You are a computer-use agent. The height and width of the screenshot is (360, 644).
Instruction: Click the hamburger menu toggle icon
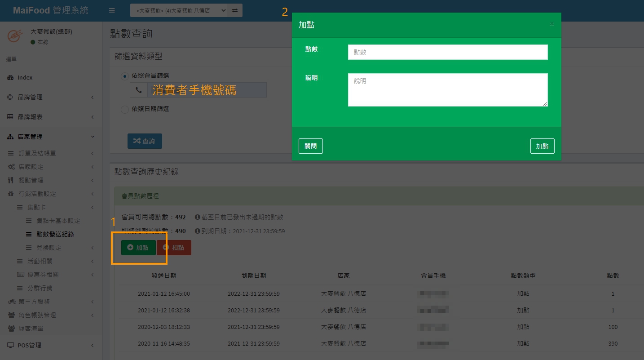(x=112, y=11)
